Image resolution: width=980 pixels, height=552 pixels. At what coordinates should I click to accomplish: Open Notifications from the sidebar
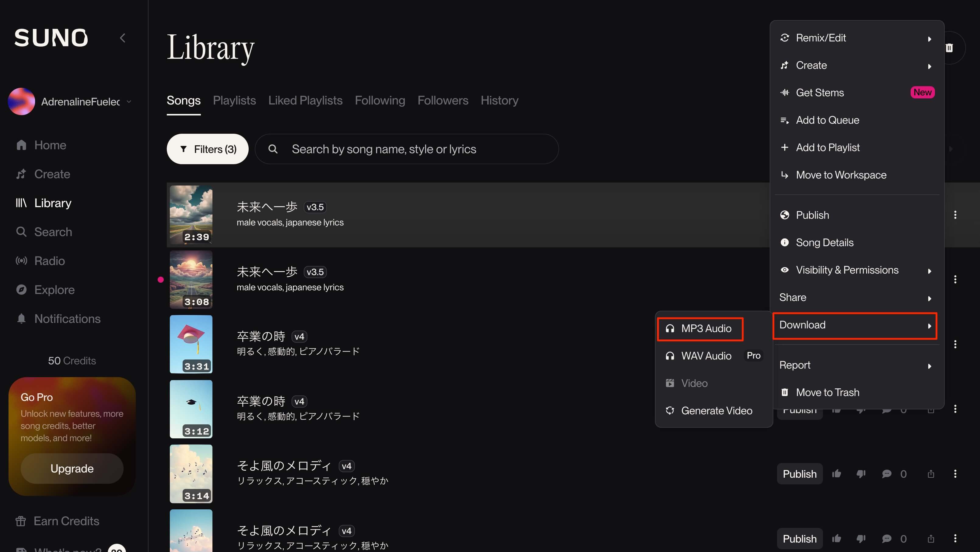tap(21, 318)
